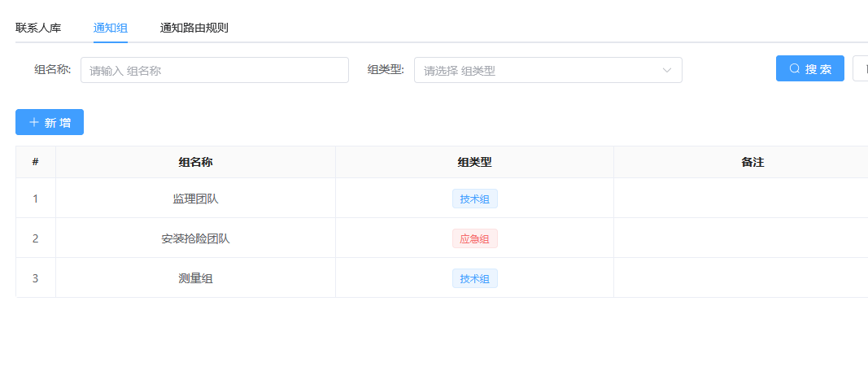Image resolution: width=868 pixels, height=367 pixels.
Task: Select the 通知组 tab
Action: 111,28
